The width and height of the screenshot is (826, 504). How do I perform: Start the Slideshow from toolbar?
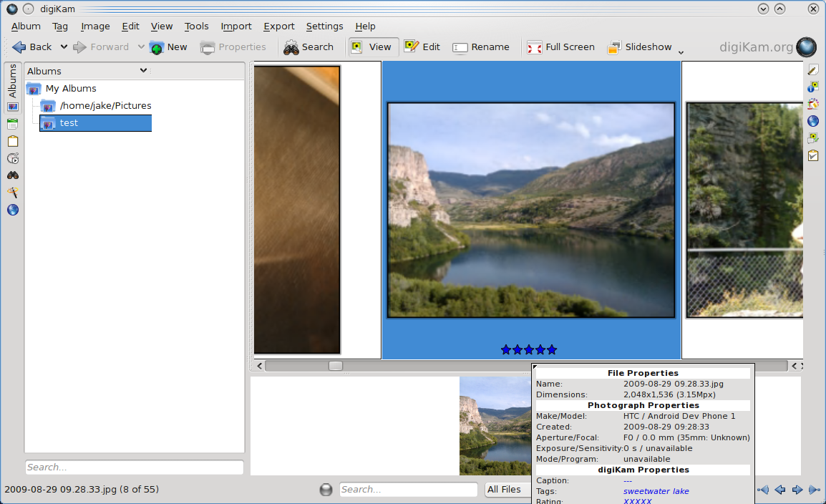click(x=639, y=47)
